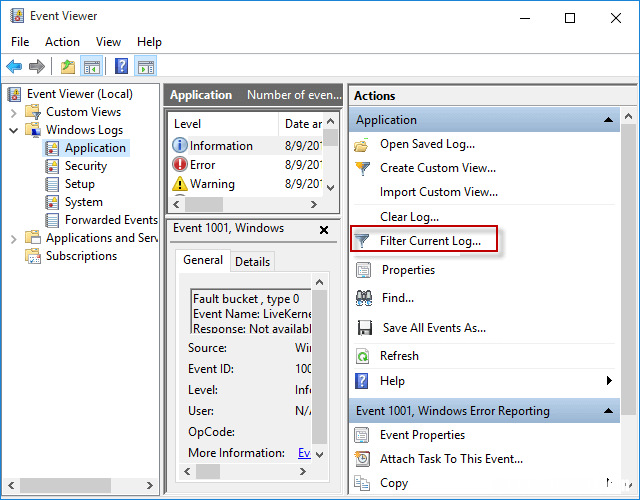640x500 pixels.
Task: Click the Filter Current Log funnel icon
Action: pos(362,241)
